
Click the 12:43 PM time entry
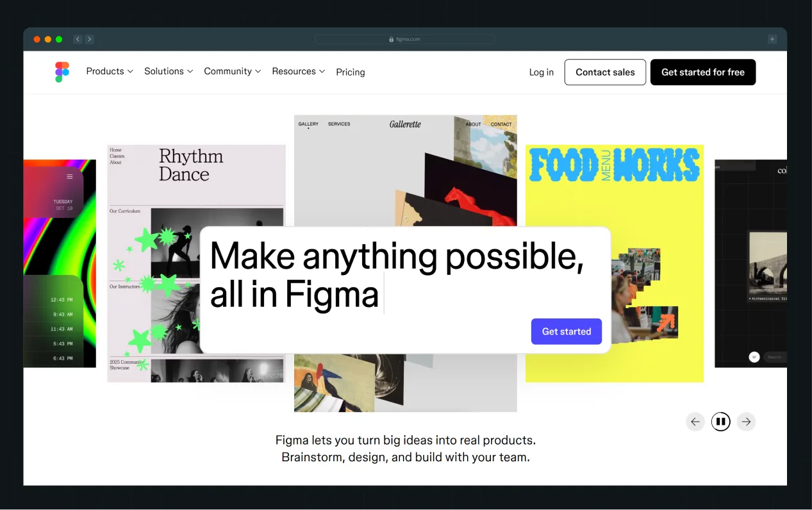62,300
